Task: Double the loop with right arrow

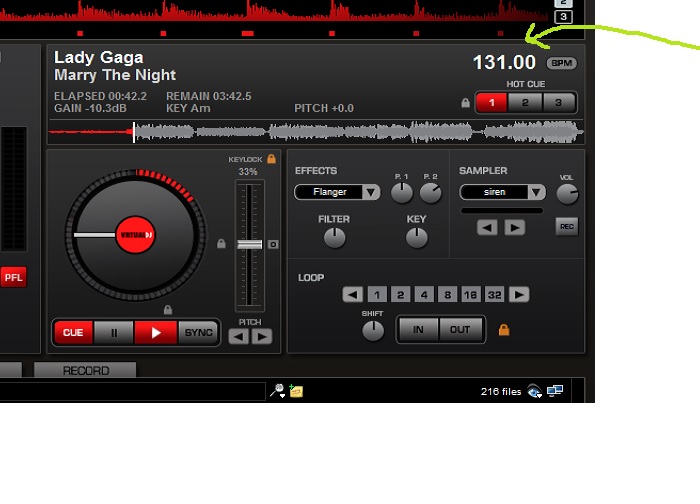Action: click(x=519, y=295)
